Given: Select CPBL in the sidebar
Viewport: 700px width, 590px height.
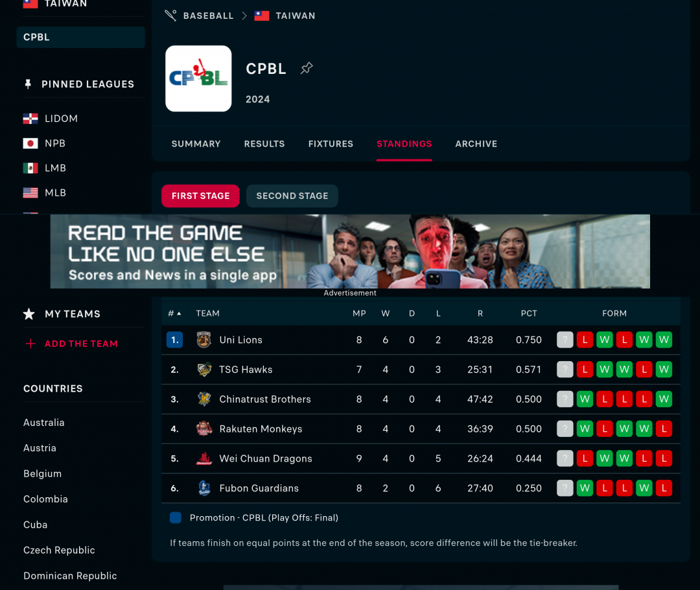Looking at the screenshot, I should pyautogui.click(x=81, y=37).
